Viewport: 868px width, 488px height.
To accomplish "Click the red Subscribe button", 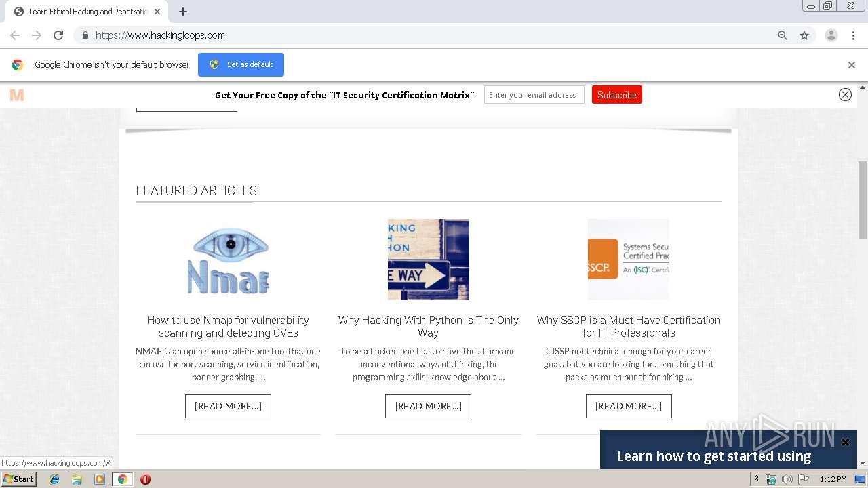I will (617, 95).
